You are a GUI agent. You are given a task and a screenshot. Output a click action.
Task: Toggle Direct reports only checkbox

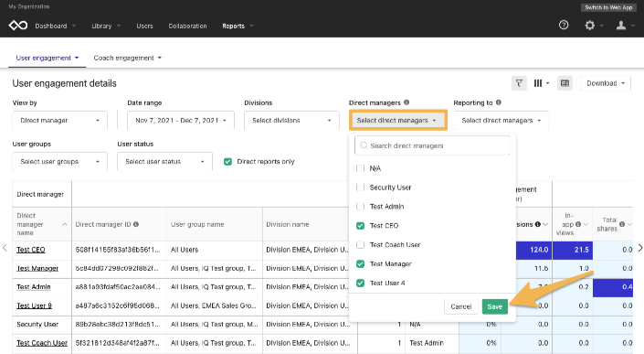click(227, 162)
